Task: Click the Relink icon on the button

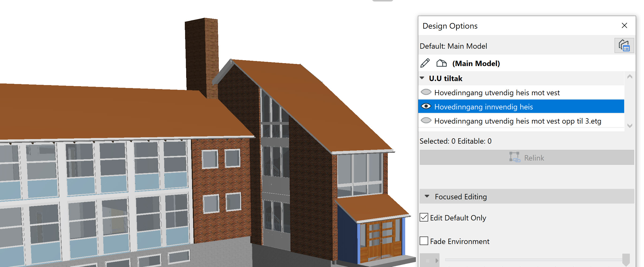Action: pos(514,157)
